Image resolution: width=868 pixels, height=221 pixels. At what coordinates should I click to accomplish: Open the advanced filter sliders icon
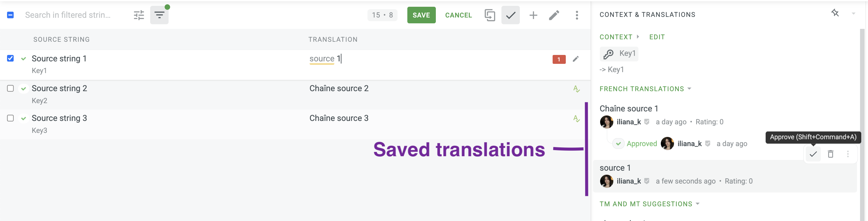(x=139, y=15)
